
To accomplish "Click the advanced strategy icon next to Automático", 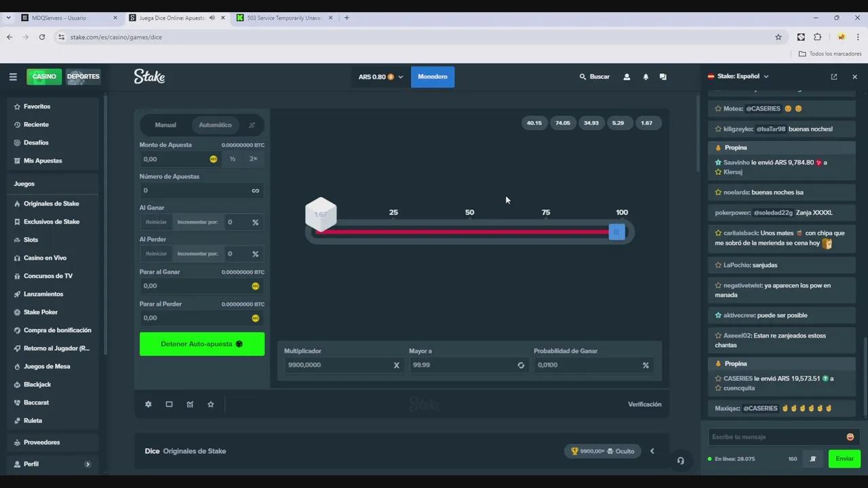I will 252,125.
